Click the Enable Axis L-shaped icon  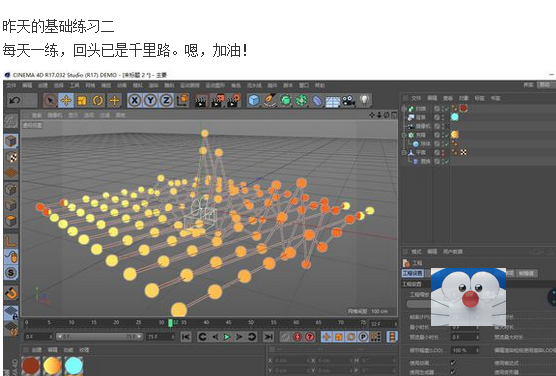11,241
